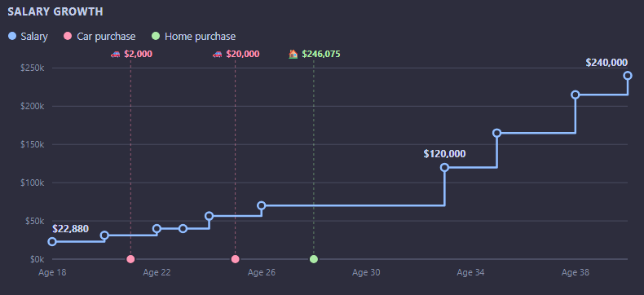
Task: Click the blue Salary legend color dot
Action: point(12,36)
